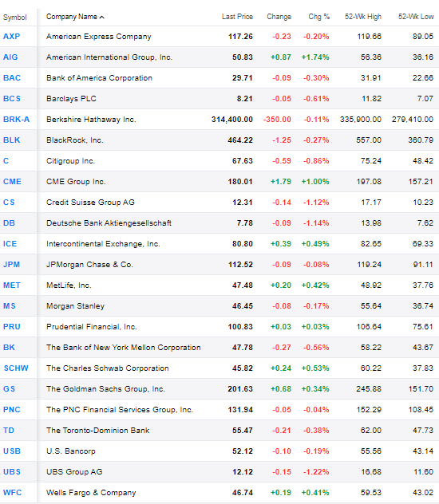The width and height of the screenshot is (439, 504).
Task: Sort by the 52-Wk Low column header
Action: point(416,17)
